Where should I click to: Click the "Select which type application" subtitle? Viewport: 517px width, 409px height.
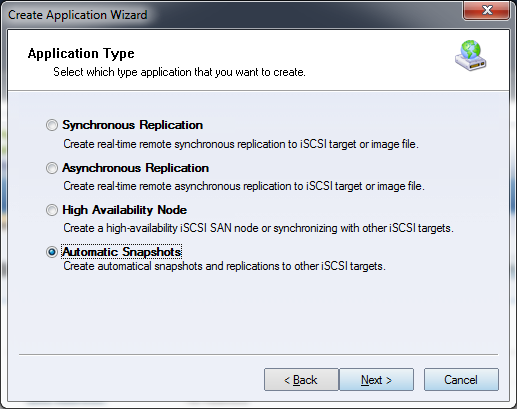click(179, 72)
